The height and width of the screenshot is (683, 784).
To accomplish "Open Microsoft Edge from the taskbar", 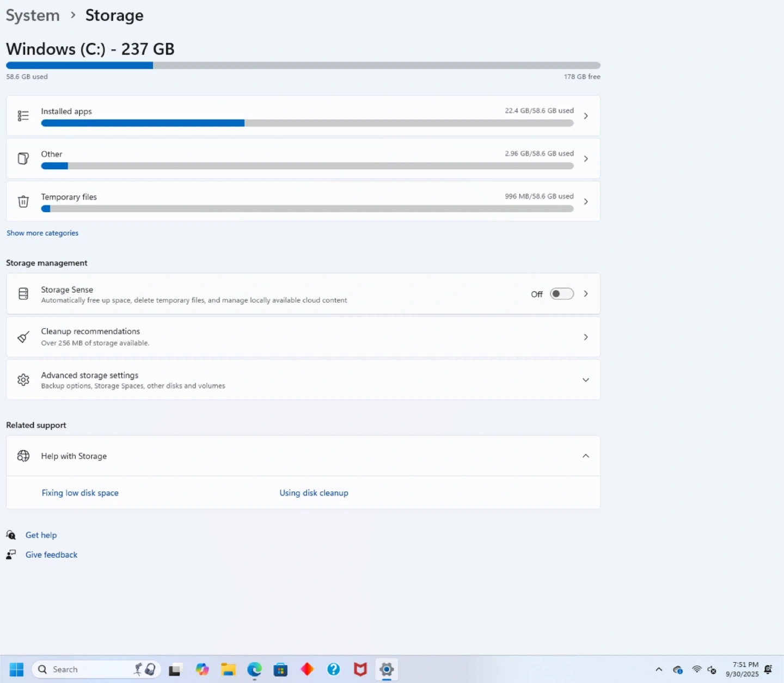I will 254,669.
